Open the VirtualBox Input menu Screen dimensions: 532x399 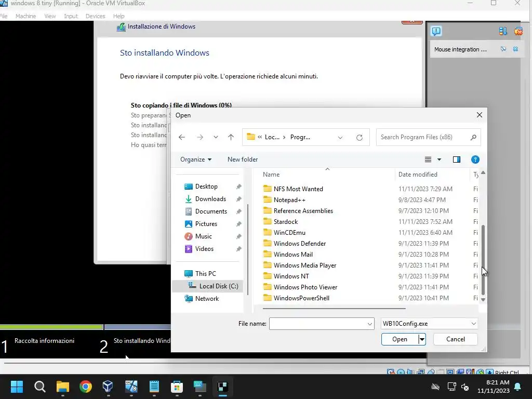pos(71,16)
